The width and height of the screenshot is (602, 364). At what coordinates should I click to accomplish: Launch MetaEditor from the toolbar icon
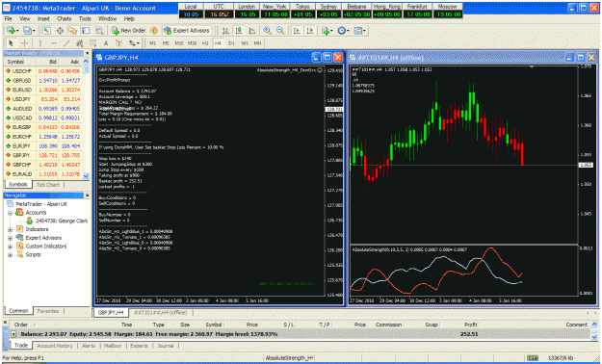154,31
